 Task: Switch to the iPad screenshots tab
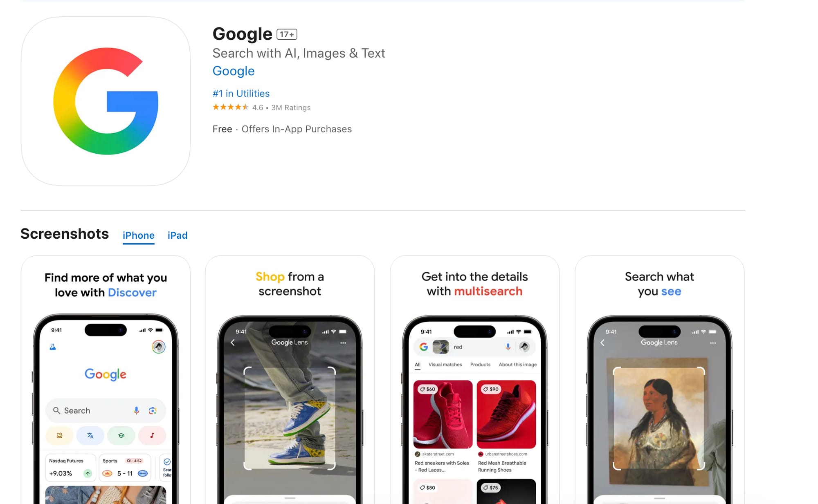(x=178, y=235)
